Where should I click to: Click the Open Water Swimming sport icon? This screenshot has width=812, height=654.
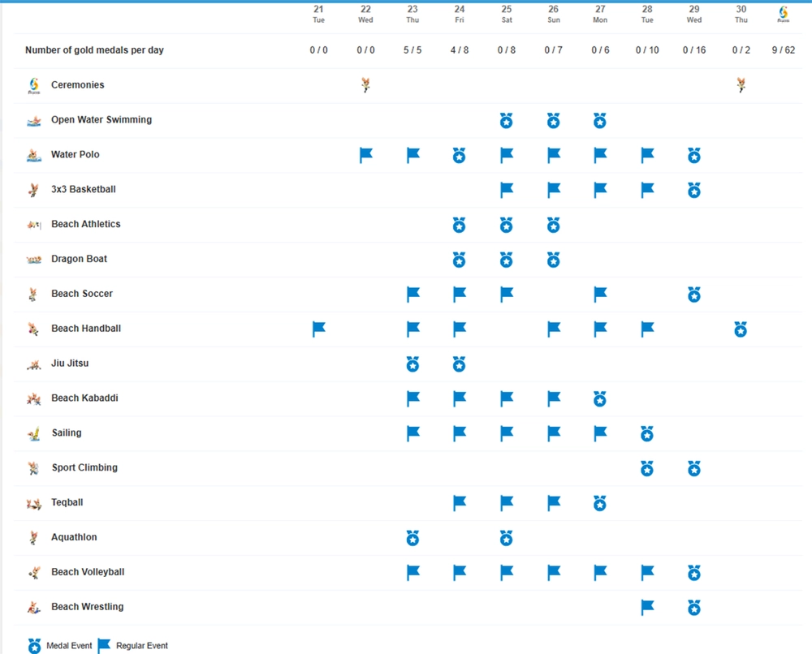[x=34, y=121]
